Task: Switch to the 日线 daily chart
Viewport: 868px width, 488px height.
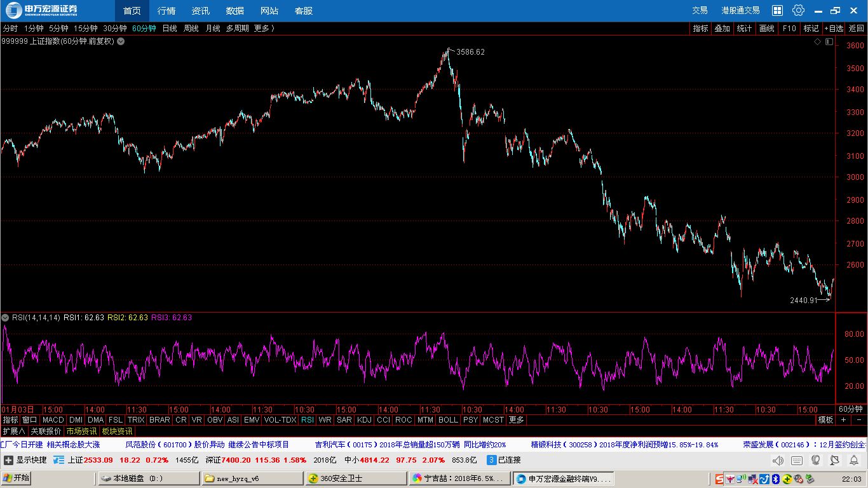Action: (170, 29)
